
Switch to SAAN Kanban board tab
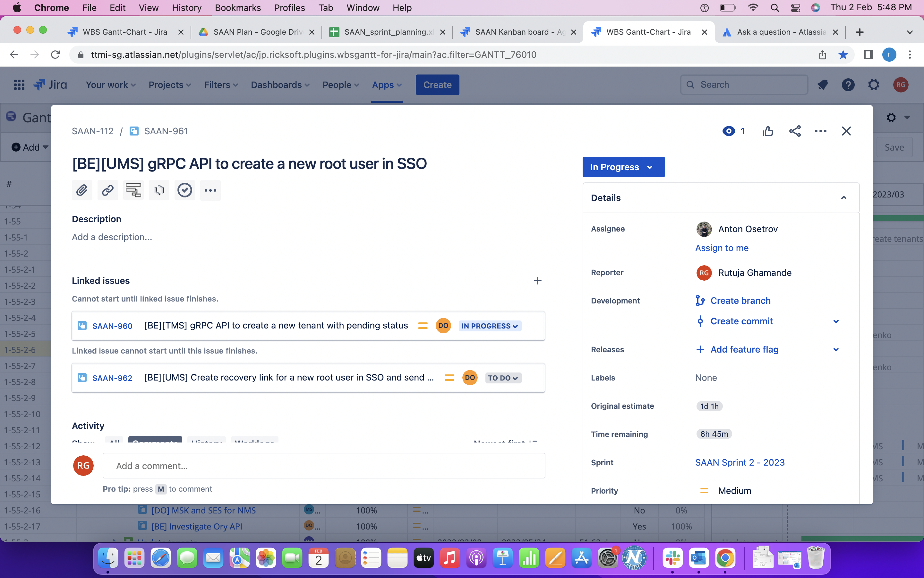click(518, 32)
